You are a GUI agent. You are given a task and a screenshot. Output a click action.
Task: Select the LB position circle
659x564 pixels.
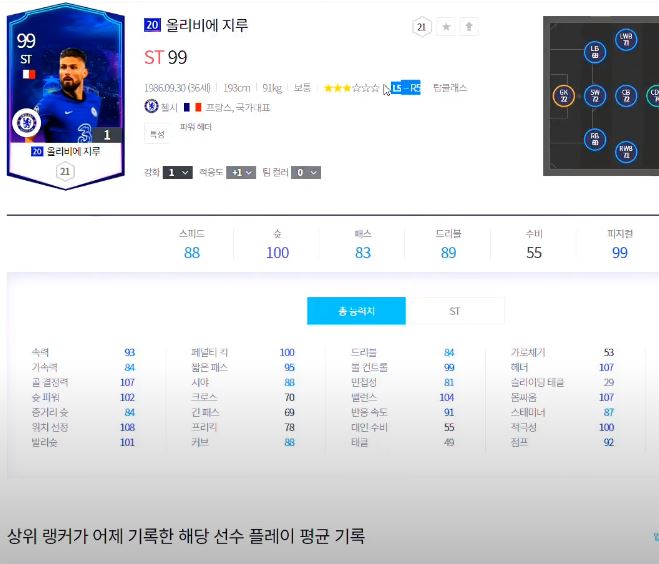tap(595, 52)
